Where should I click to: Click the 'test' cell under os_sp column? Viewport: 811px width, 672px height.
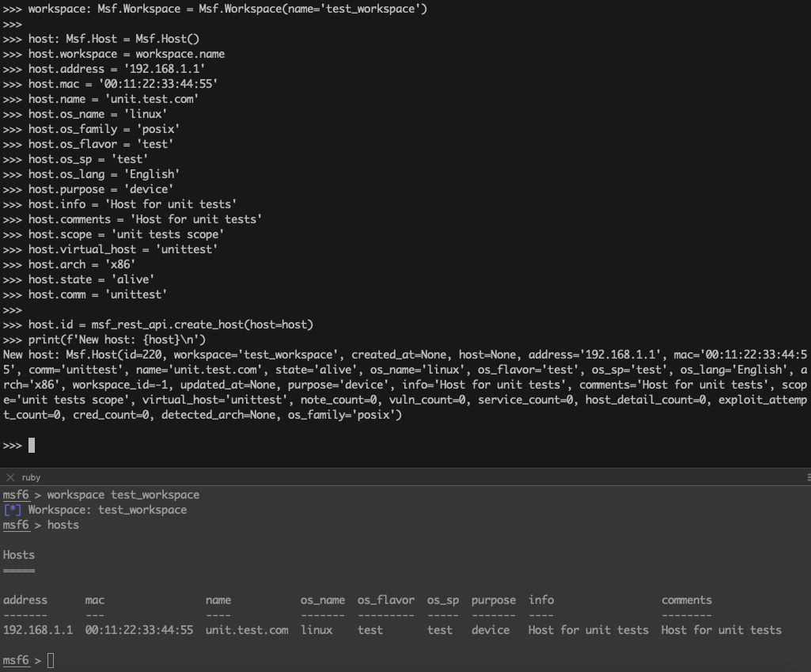tap(440, 629)
